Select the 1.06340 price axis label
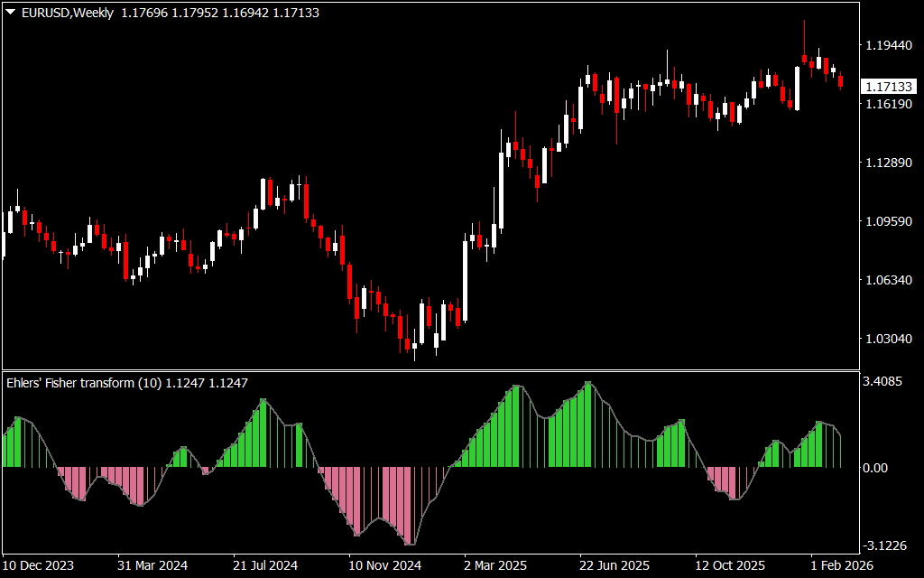 coord(888,280)
